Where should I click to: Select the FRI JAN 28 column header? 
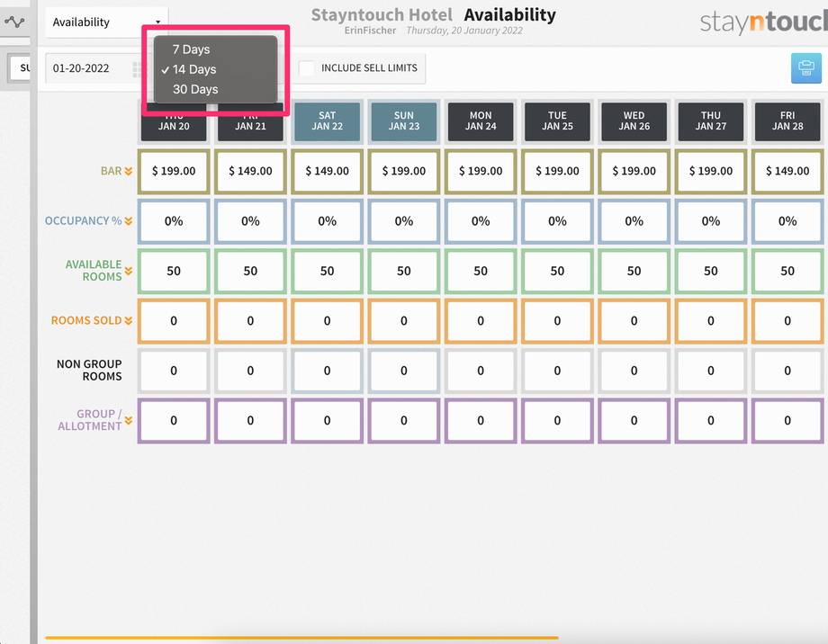coord(787,121)
